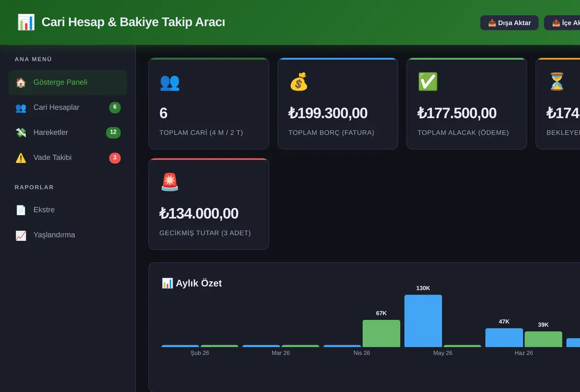This screenshot has width=580, height=392.
Task: Click the hourglass icon on the pending card
Action: 557,82
